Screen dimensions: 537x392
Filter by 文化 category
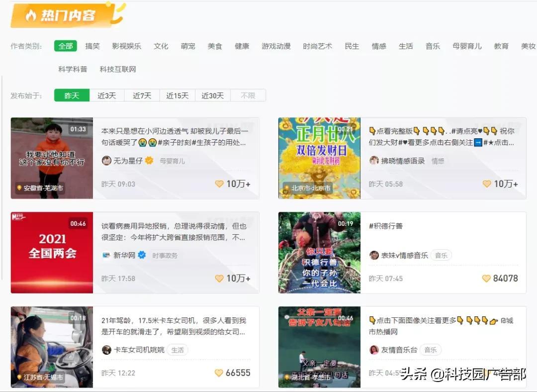161,46
